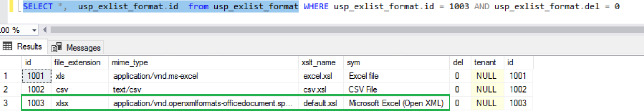Click the tenant column header

point(485,63)
